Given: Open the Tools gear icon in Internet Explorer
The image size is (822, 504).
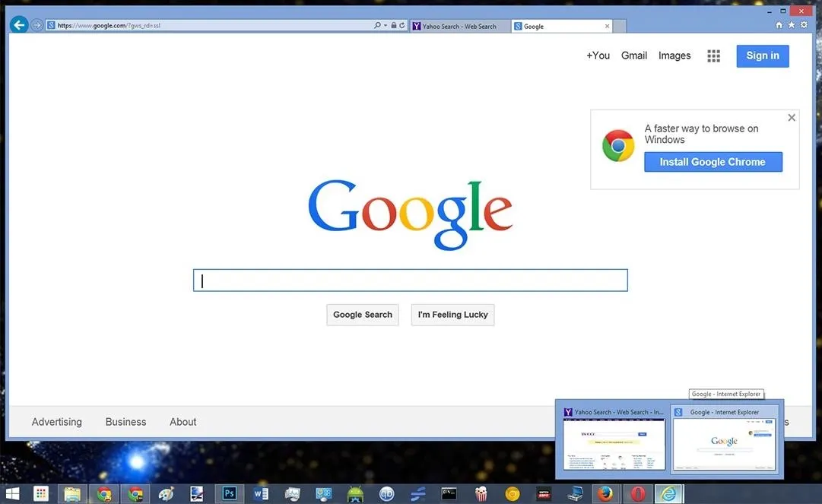Looking at the screenshot, I should pyautogui.click(x=805, y=24).
